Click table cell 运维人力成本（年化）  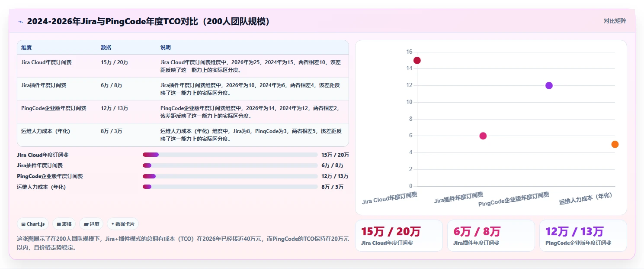[45, 131]
